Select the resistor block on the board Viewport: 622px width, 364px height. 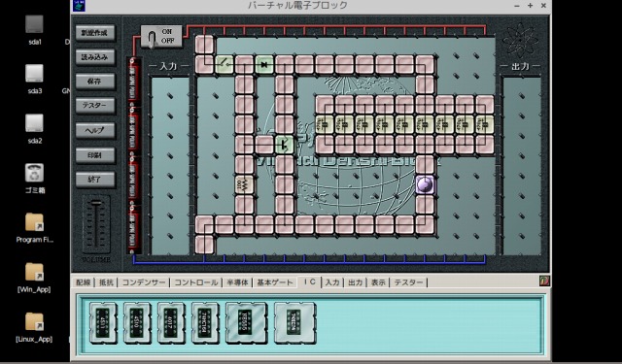pos(244,184)
